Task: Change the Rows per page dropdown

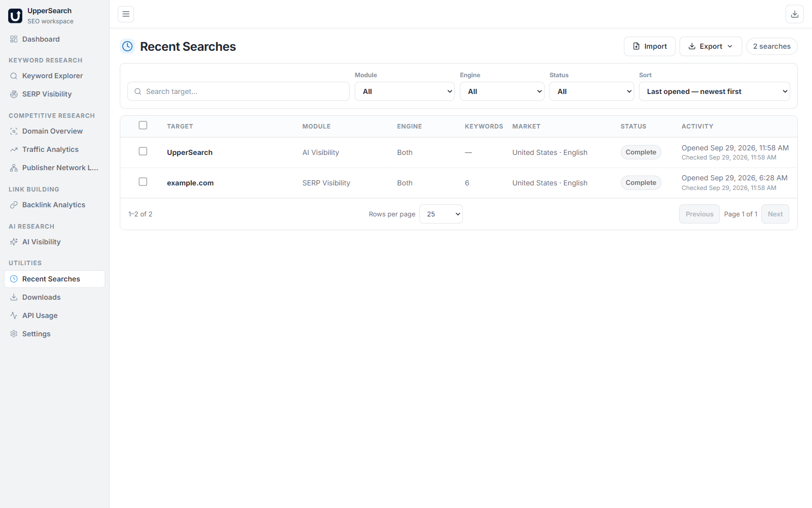Action: pos(441,214)
